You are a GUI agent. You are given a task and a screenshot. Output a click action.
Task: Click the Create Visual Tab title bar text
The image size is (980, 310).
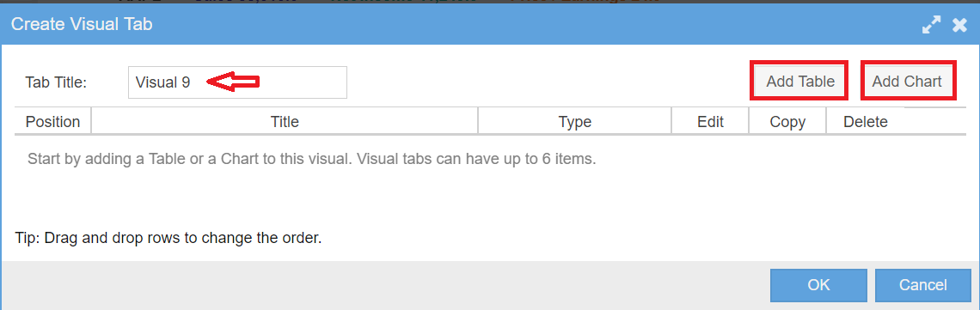point(82,24)
